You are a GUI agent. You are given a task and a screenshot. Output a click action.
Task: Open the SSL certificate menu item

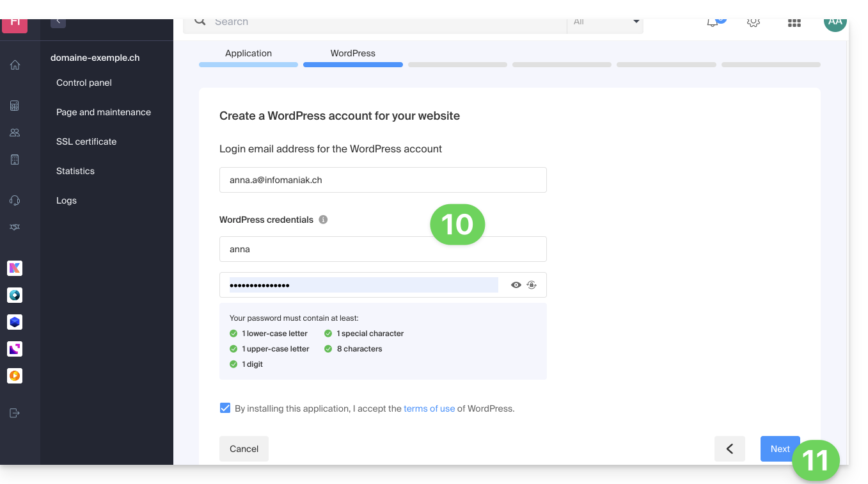click(86, 141)
